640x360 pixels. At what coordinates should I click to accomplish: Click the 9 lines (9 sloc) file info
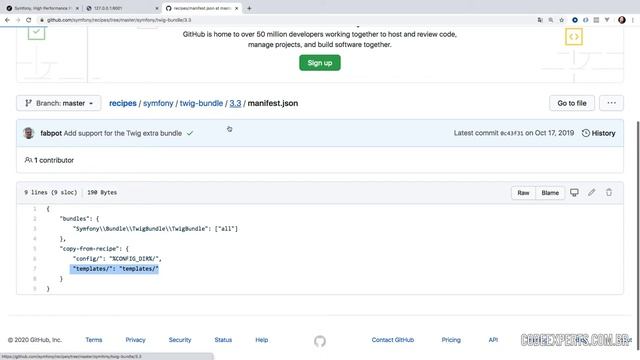pyautogui.click(x=51, y=192)
